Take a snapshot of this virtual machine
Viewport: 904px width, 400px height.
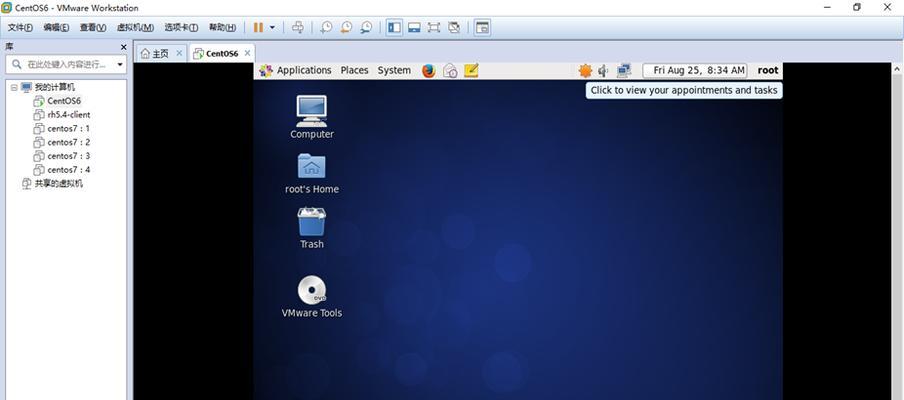tap(326, 27)
